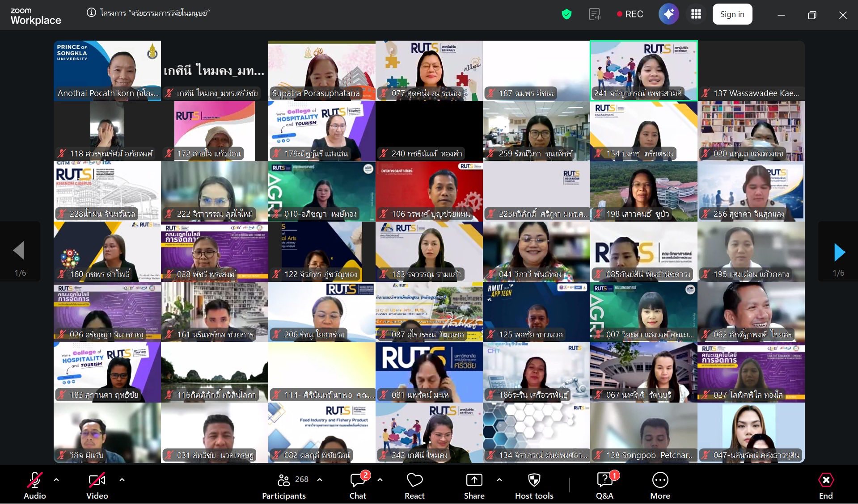Turn on camera with Video button

coord(97,485)
